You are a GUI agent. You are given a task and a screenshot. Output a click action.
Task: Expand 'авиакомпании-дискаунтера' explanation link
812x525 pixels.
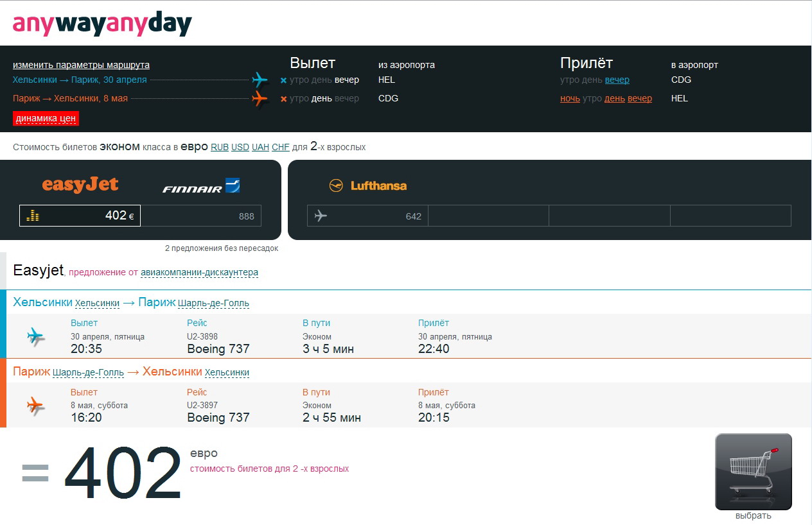pos(199,272)
